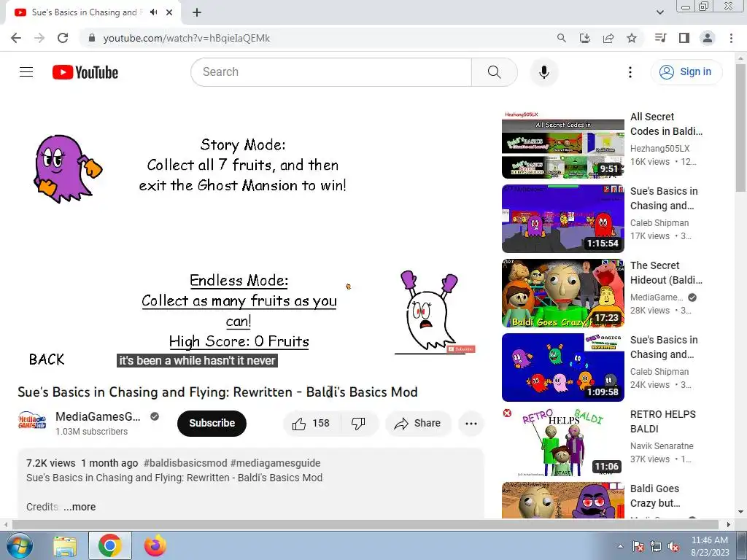Open the Windows Start menu
The width and height of the screenshot is (747, 560).
pos(20,545)
